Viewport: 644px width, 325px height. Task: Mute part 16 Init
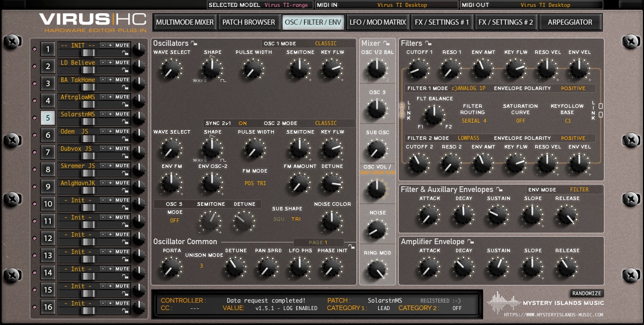click(x=123, y=303)
